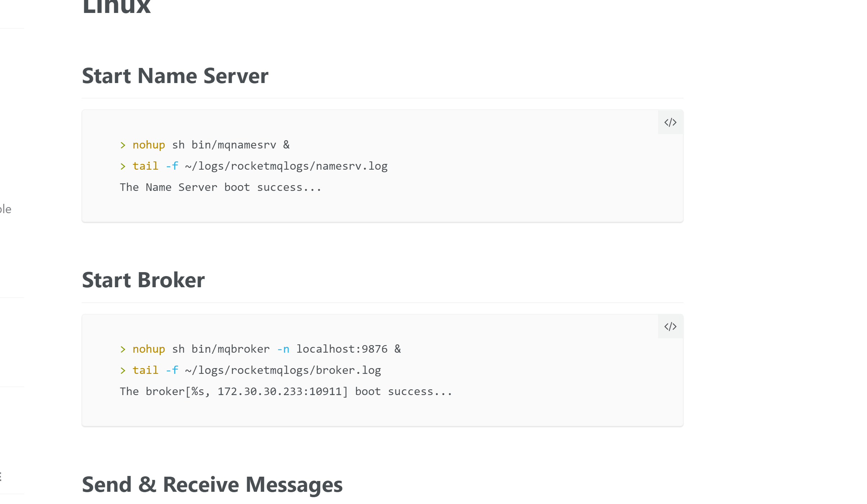
Task: Click the truncated sidebar item ending in 'le'
Action: pyautogui.click(x=6, y=209)
